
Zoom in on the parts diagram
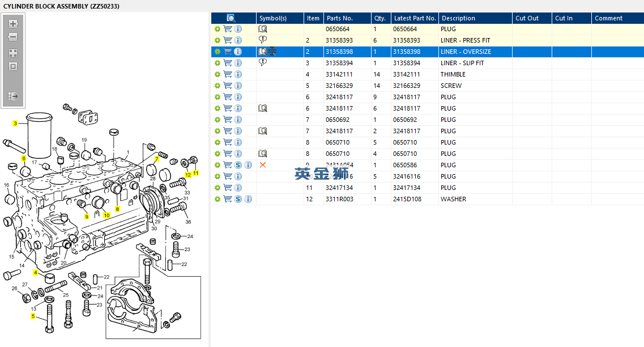[13, 24]
